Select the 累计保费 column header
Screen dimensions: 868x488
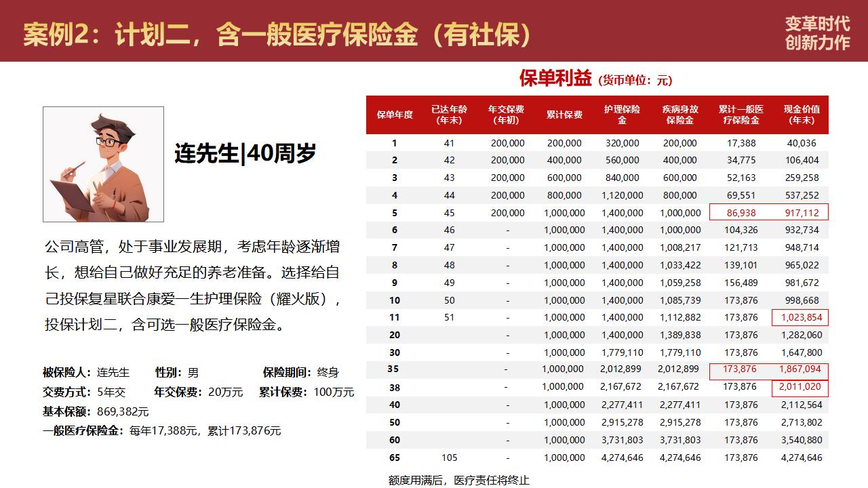click(x=564, y=115)
